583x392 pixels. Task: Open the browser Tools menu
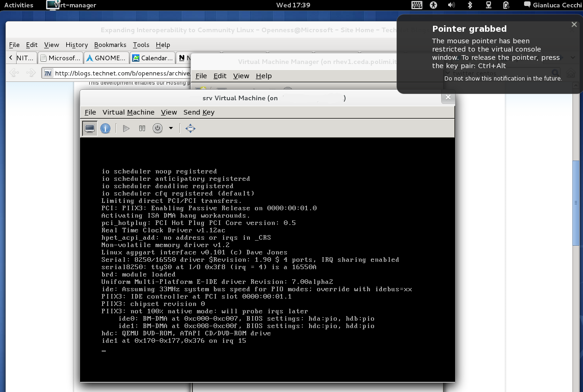pyautogui.click(x=141, y=45)
